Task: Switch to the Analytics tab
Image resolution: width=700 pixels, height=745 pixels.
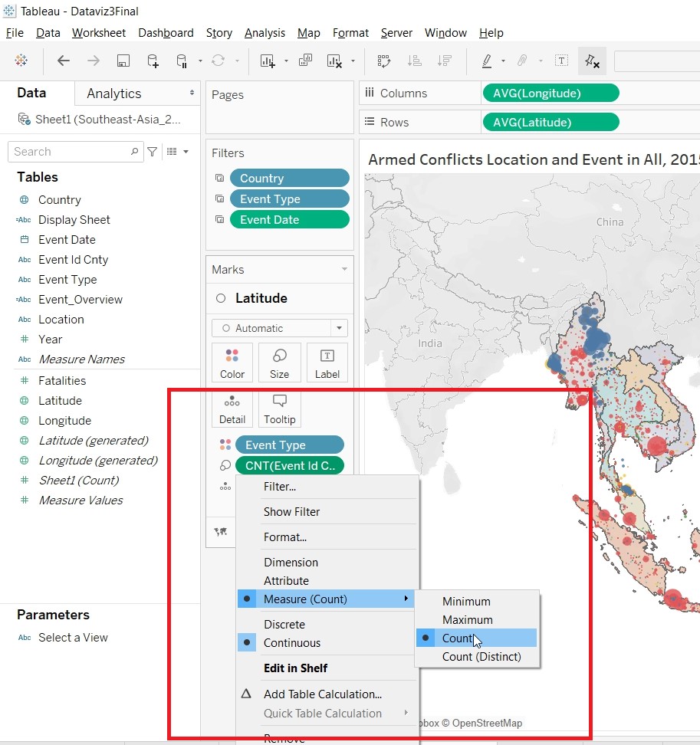Action: click(x=114, y=94)
